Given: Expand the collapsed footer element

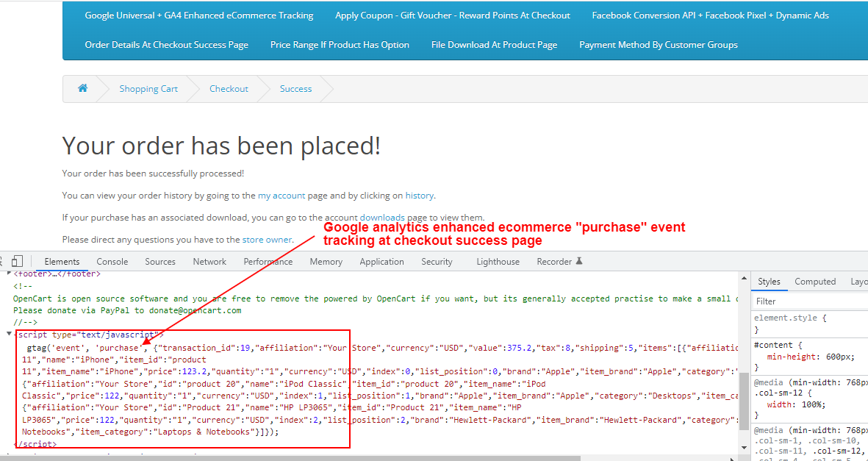Looking at the screenshot, I should click(9, 274).
